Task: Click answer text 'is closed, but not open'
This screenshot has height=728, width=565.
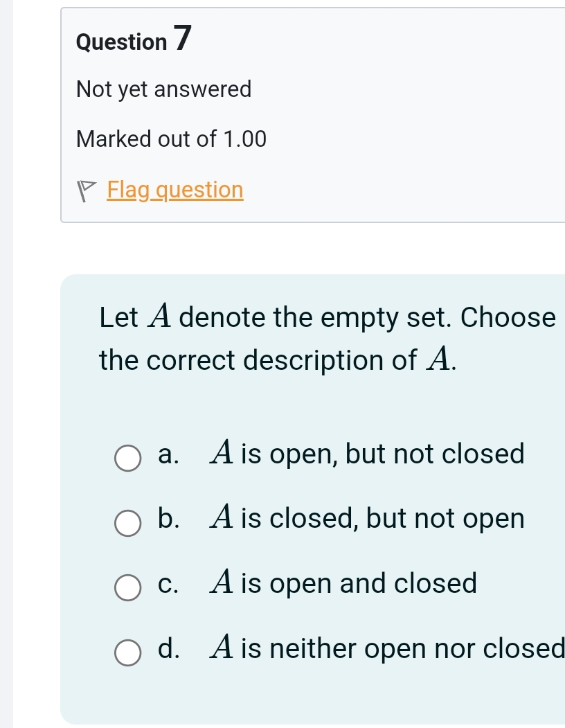Action: 382,519
